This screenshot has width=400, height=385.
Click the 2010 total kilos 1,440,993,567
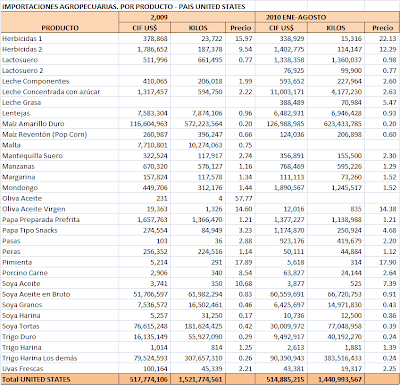(x=336, y=379)
